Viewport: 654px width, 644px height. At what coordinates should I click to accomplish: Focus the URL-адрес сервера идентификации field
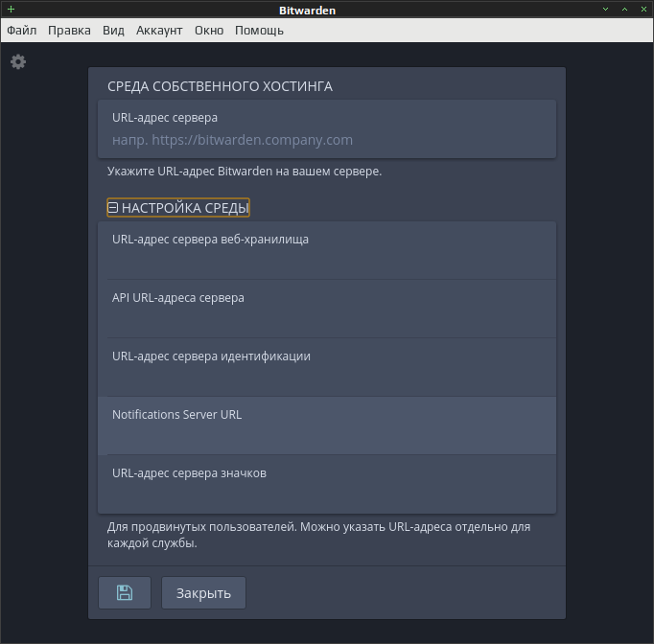327,367
